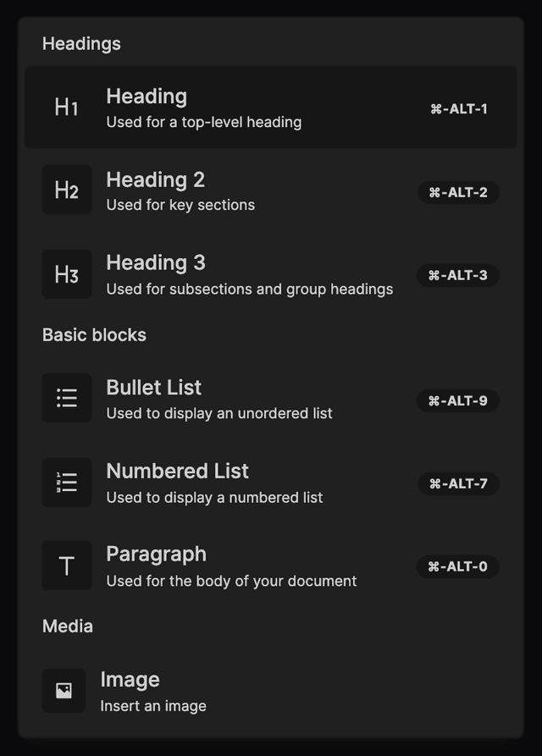Click the ⌘-ALT-9 shortcut badge
Screen dimensions: 542x756
[458, 401]
